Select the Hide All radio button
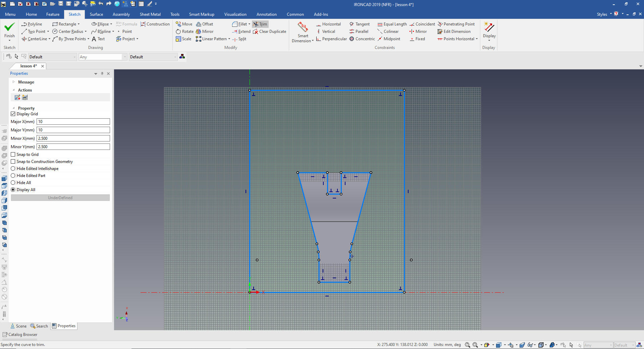Screen dimensions: 644x349 pos(13,183)
